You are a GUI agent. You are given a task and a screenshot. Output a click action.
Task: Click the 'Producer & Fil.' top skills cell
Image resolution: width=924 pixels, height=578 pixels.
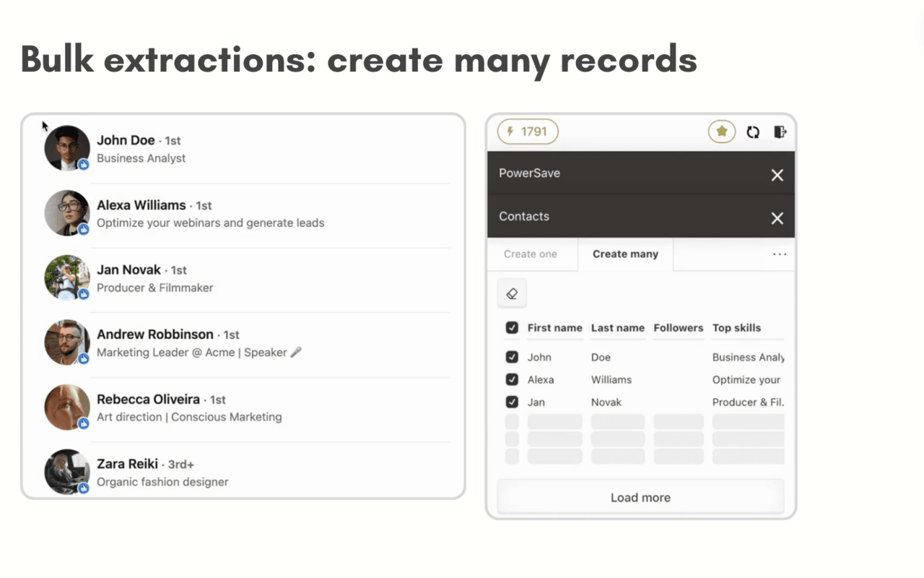(x=748, y=402)
